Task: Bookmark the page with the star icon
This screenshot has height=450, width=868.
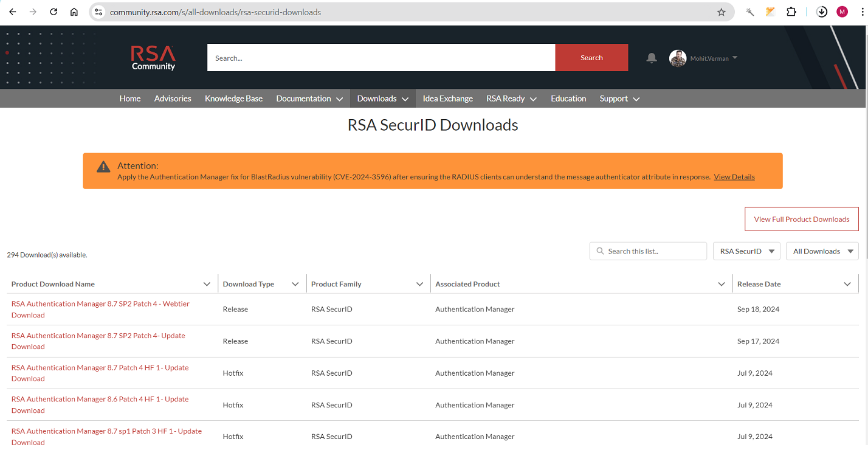Action: coord(721,12)
